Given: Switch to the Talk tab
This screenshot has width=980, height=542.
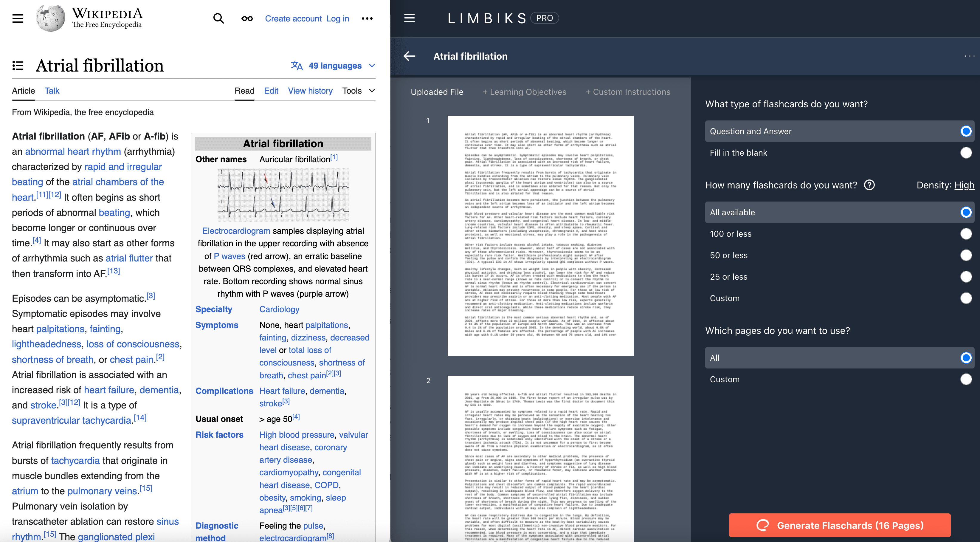Looking at the screenshot, I should point(52,91).
